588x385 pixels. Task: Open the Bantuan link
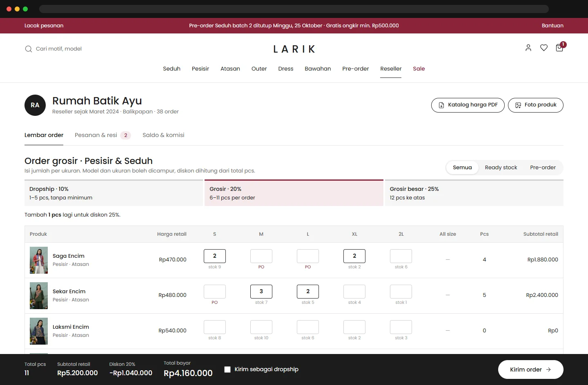coord(552,25)
